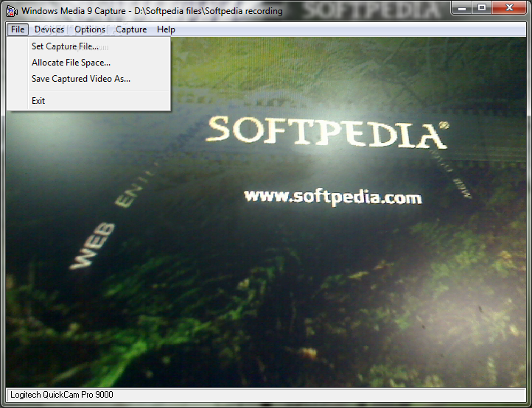Minimize the Windows Media 9 Capture window

click(x=462, y=7)
